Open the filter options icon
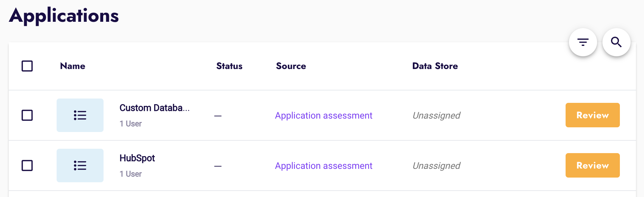 tap(583, 42)
